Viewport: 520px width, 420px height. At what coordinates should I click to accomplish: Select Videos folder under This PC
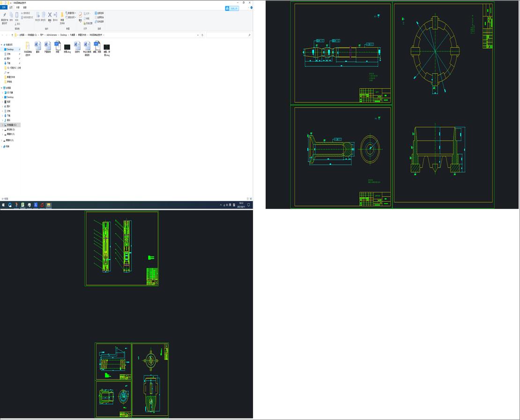click(x=8, y=102)
